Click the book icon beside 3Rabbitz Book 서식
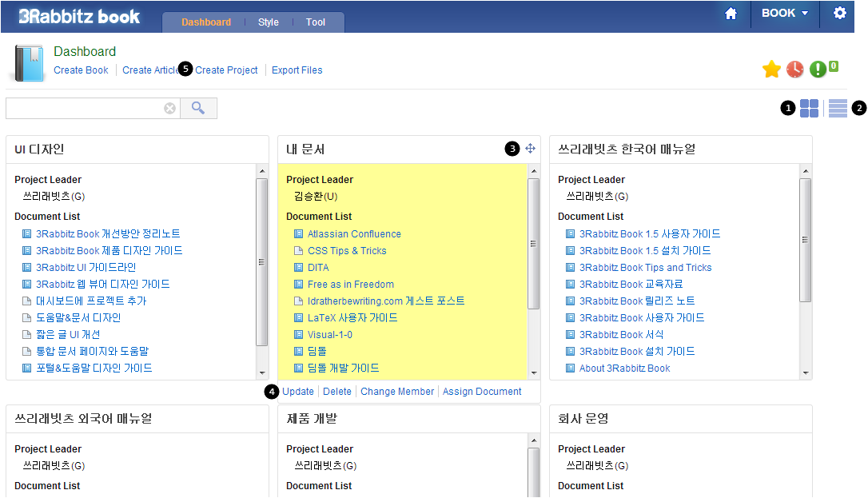The image size is (868, 498). tap(570, 335)
